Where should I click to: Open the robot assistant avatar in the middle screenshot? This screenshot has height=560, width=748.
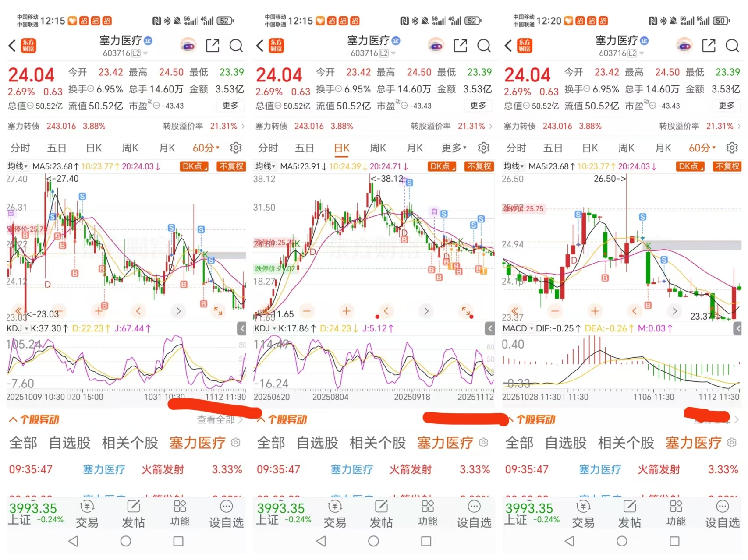point(436,46)
